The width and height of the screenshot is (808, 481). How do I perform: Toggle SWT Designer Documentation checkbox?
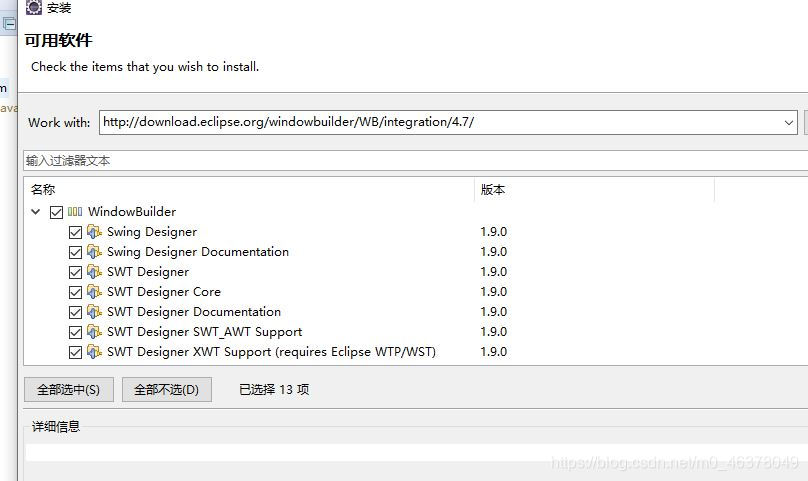pyautogui.click(x=75, y=312)
